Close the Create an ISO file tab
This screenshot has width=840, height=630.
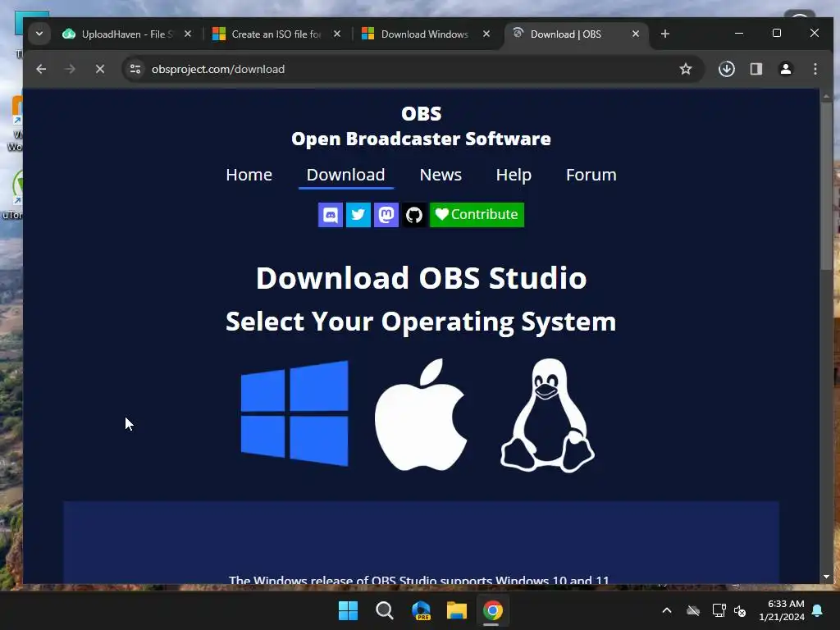[337, 34]
